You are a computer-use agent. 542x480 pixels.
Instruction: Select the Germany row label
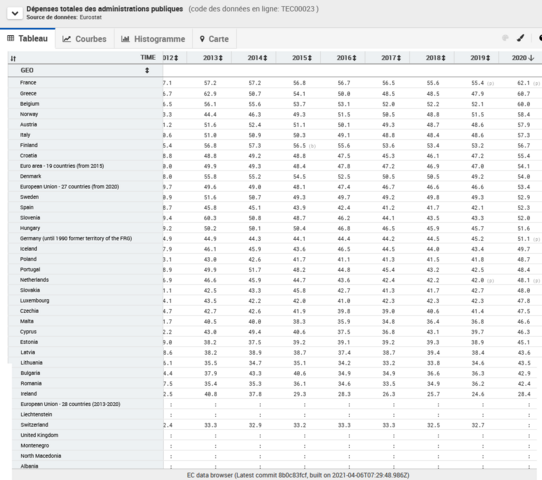tap(76, 238)
